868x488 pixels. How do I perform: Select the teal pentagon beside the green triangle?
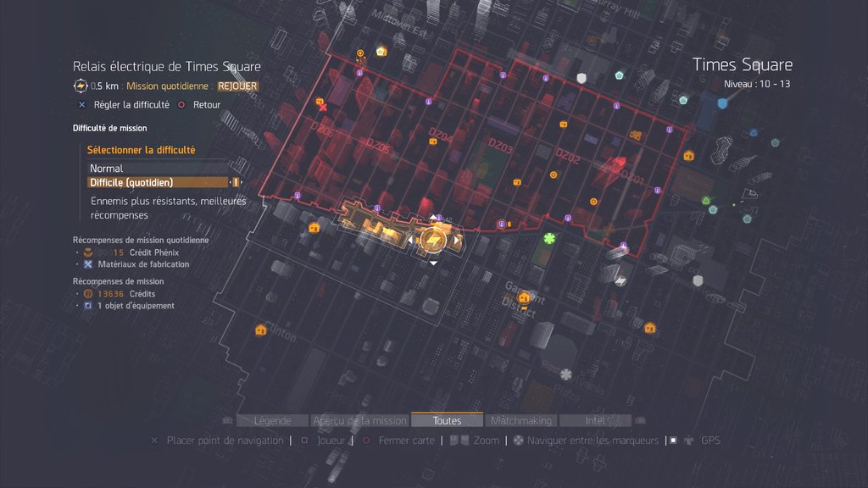(713, 210)
